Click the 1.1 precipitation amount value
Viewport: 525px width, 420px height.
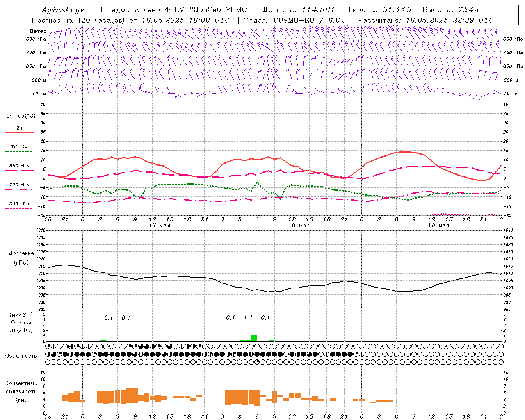point(248,318)
